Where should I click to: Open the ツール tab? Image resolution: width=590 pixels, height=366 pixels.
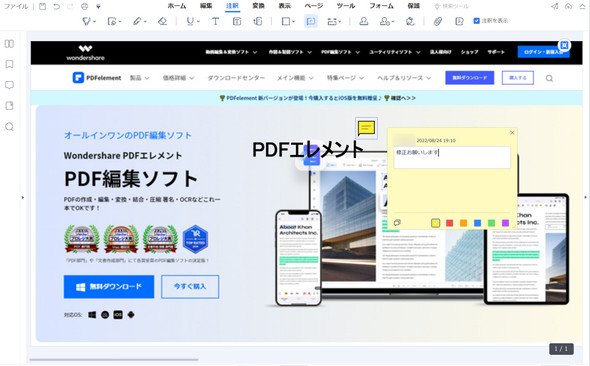(345, 6)
